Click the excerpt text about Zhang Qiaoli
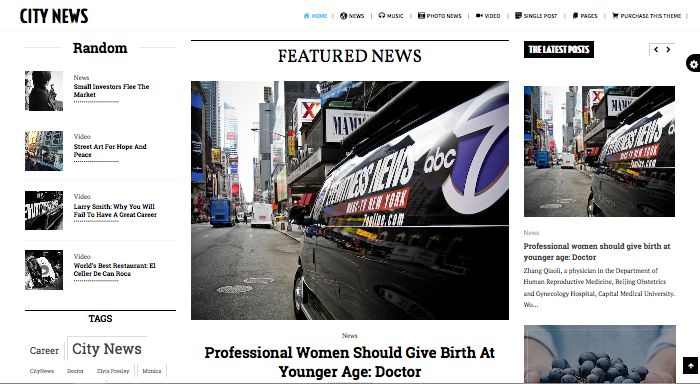This screenshot has width=700, height=384. [599, 288]
